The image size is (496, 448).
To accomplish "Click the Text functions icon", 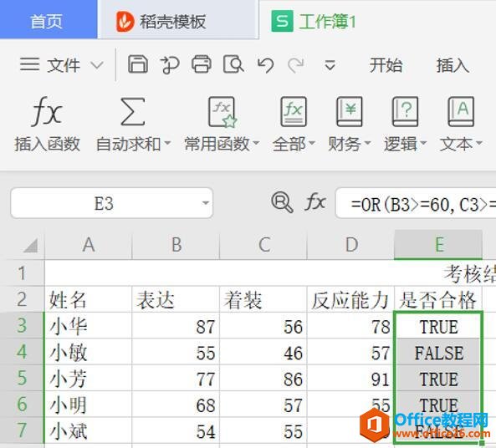I will tap(461, 112).
